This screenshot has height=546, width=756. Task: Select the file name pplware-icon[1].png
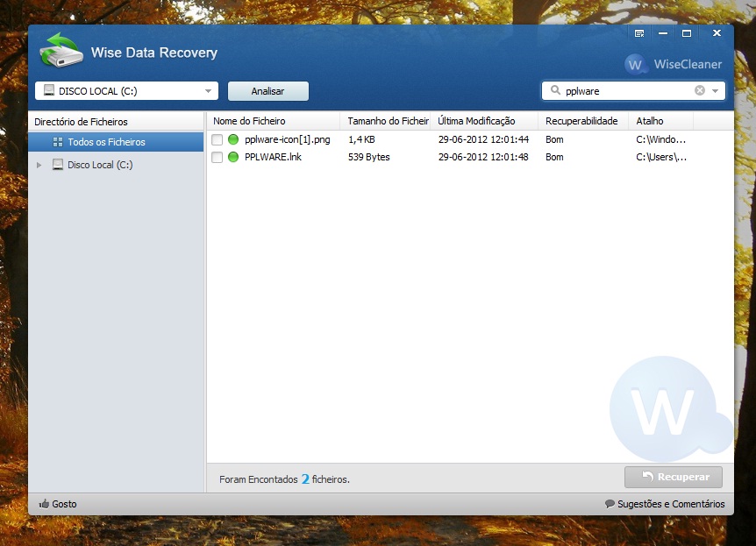coord(288,139)
